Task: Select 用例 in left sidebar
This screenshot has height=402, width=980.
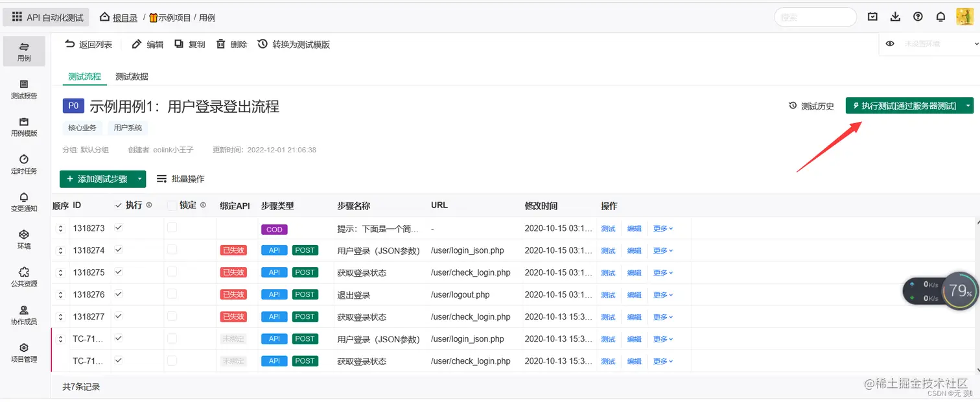Action: pyautogui.click(x=24, y=51)
